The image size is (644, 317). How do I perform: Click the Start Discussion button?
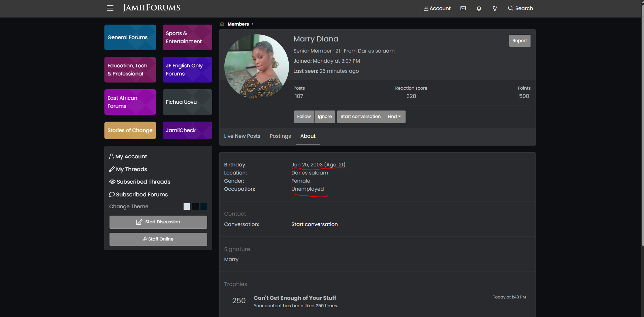coord(158,222)
